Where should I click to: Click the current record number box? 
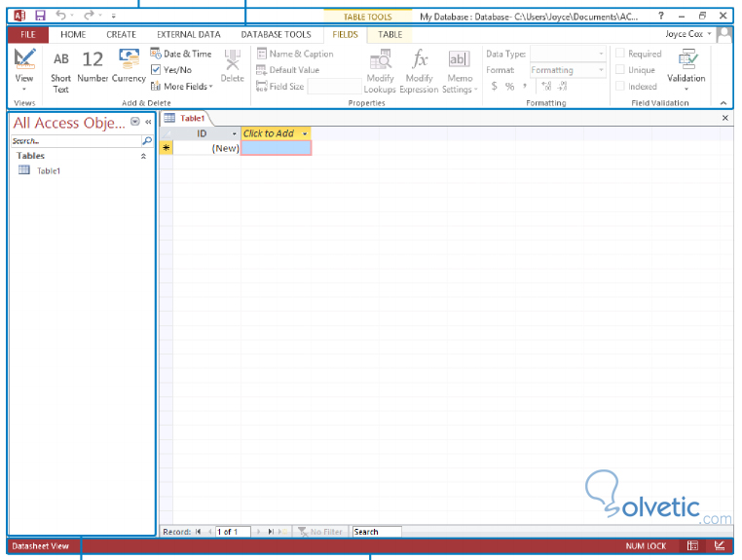point(233,532)
